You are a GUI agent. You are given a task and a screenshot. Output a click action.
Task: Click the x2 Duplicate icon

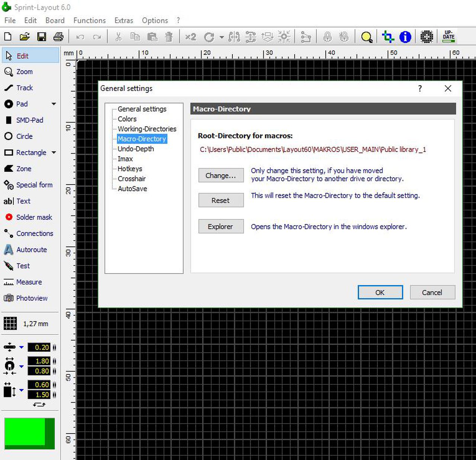(x=190, y=37)
